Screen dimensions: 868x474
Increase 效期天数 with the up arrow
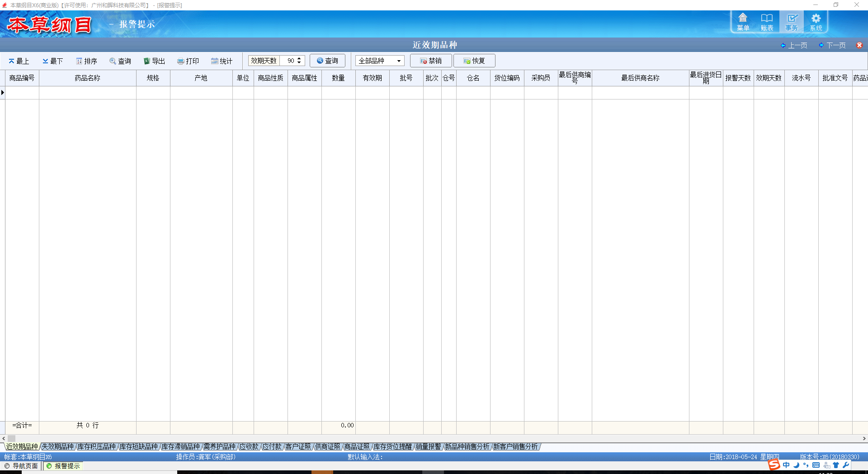pyautogui.click(x=299, y=59)
